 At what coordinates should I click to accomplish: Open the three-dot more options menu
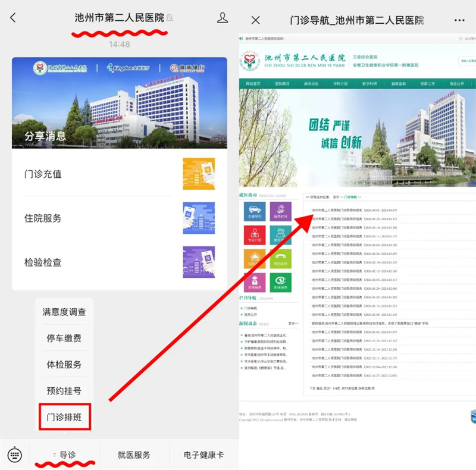point(459,20)
